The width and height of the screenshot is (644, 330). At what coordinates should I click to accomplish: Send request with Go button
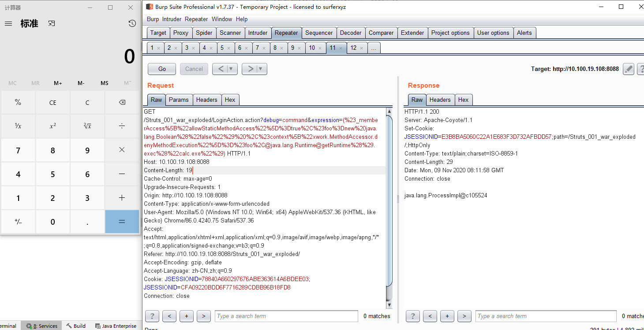coord(162,69)
